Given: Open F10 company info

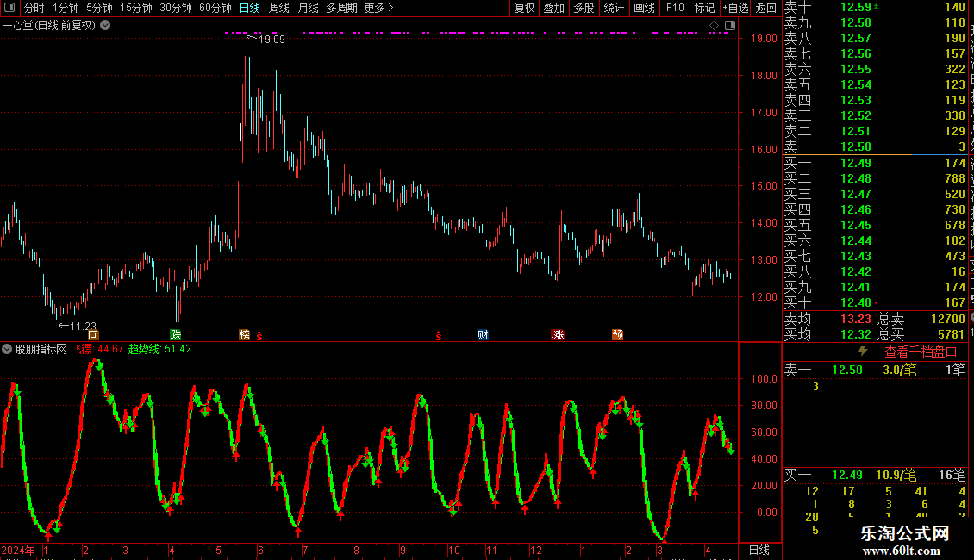Looking at the screenshot, I should 675,8.
